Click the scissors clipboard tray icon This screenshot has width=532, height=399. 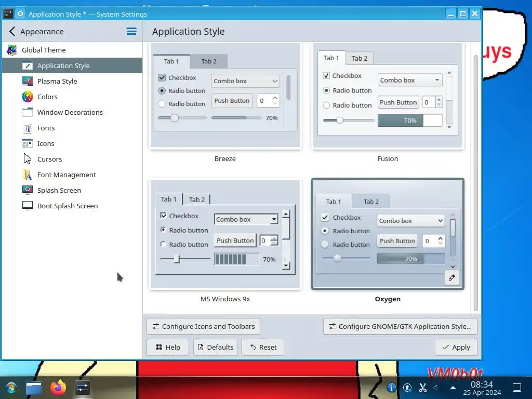coord(423,388)
